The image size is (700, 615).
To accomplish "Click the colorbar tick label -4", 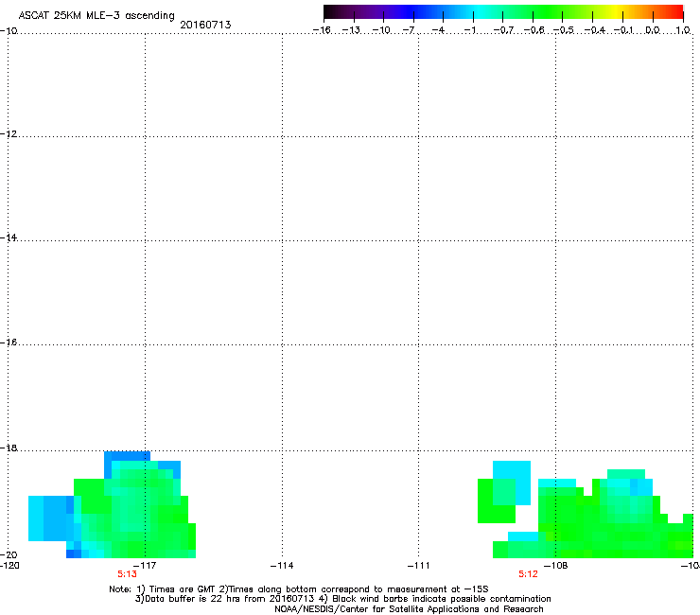I will tap(438, 30).
